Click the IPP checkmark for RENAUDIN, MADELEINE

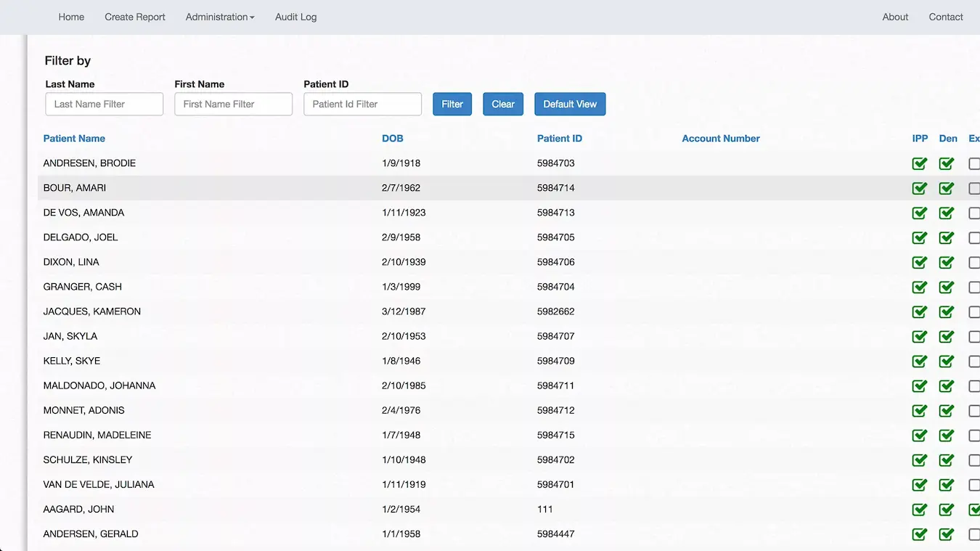[x=919, y=435]
